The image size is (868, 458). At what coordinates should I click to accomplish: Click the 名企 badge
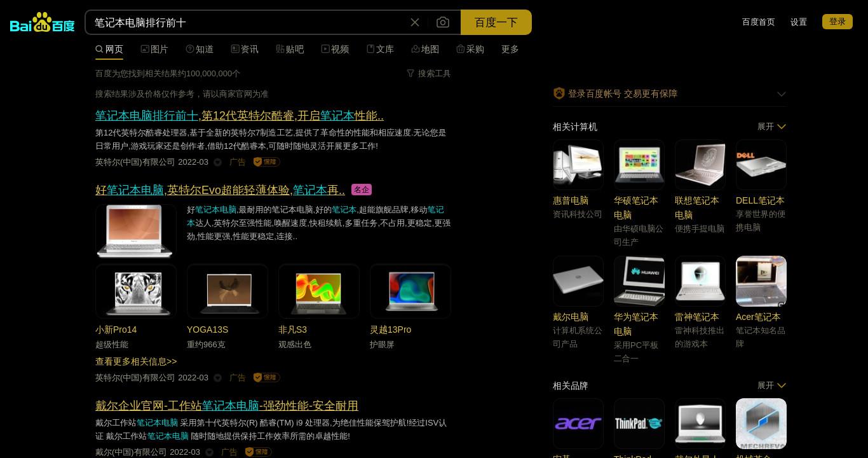[x=362, y=190]
